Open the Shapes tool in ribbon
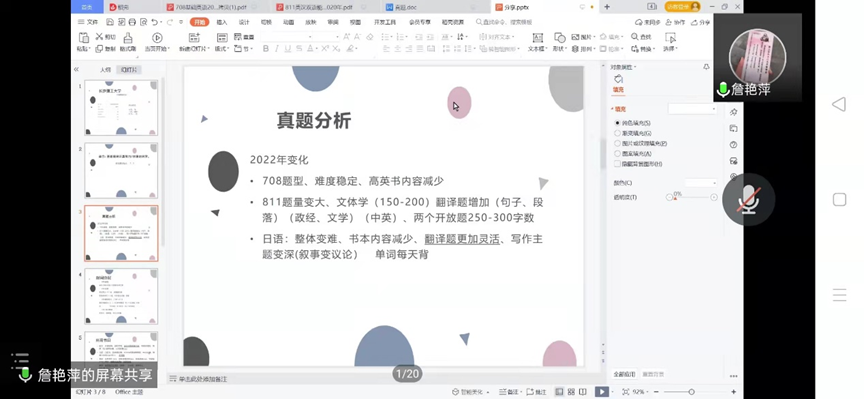Image resolution: width=864 pixels, height=399 pixels. click(560, 37)
